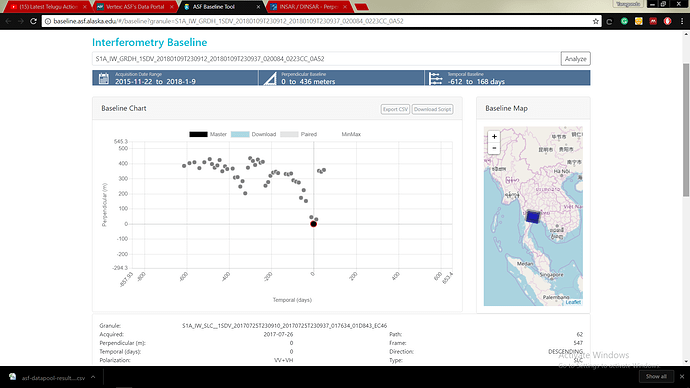Screen dimensions: 690x388
Task: Click the Analyze button
Action: (576, 59)
